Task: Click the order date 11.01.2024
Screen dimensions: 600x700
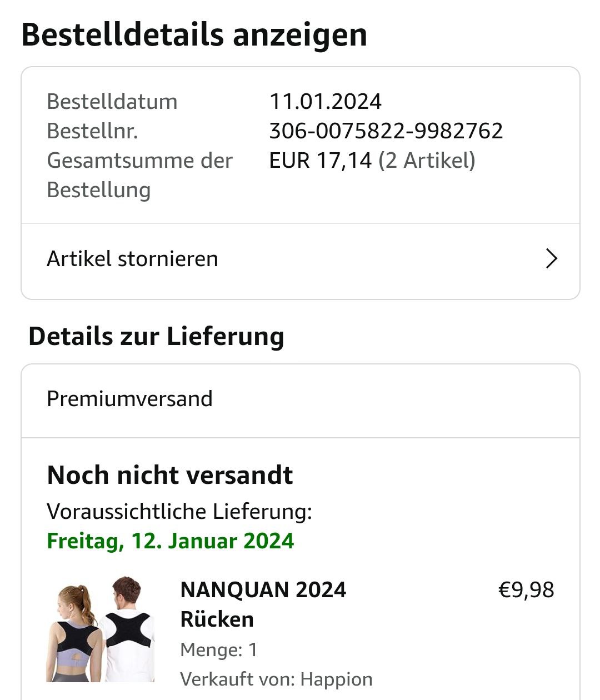Action: pos(325,102)
